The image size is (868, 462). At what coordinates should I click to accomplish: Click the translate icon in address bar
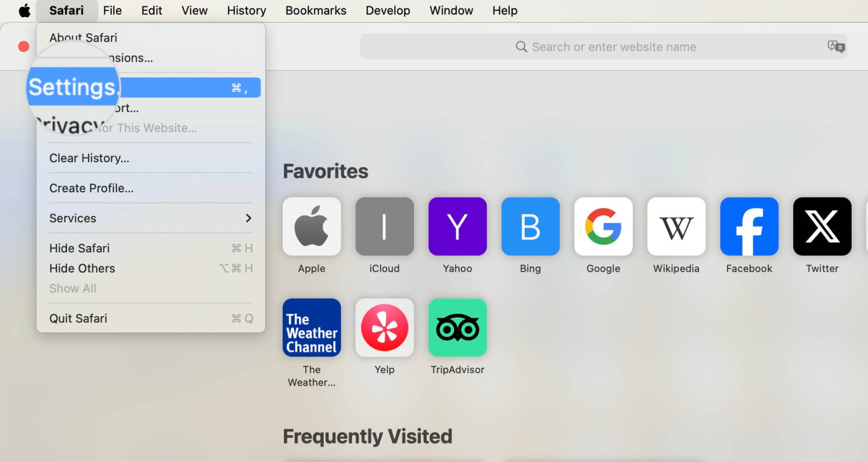836,46
